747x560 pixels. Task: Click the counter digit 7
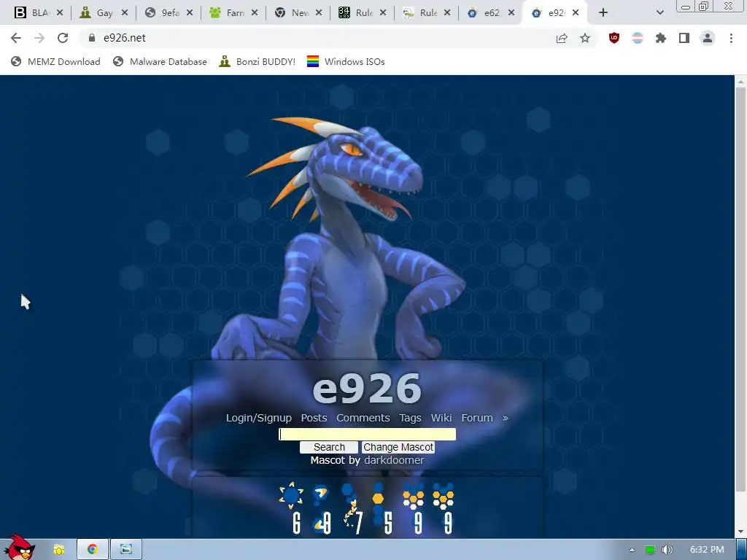357,523
